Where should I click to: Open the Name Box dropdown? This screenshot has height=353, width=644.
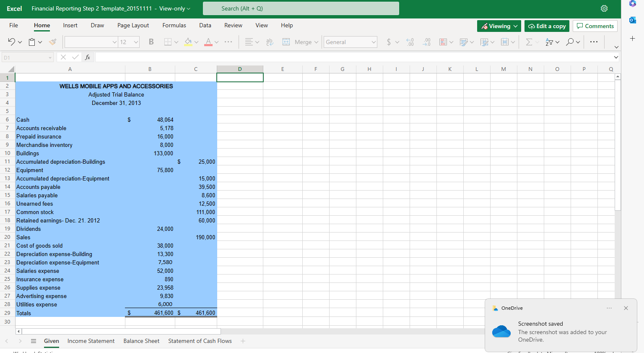pos(50,58)
